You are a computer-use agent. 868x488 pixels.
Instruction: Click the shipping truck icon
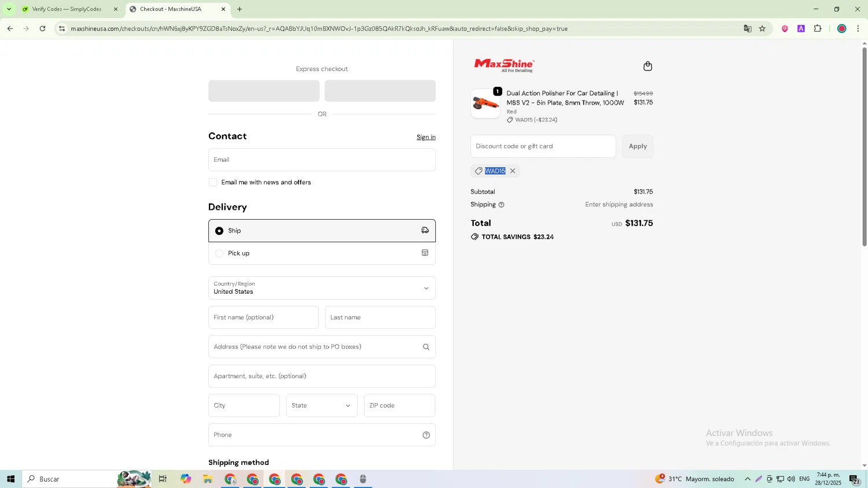(x=425, y=230)
